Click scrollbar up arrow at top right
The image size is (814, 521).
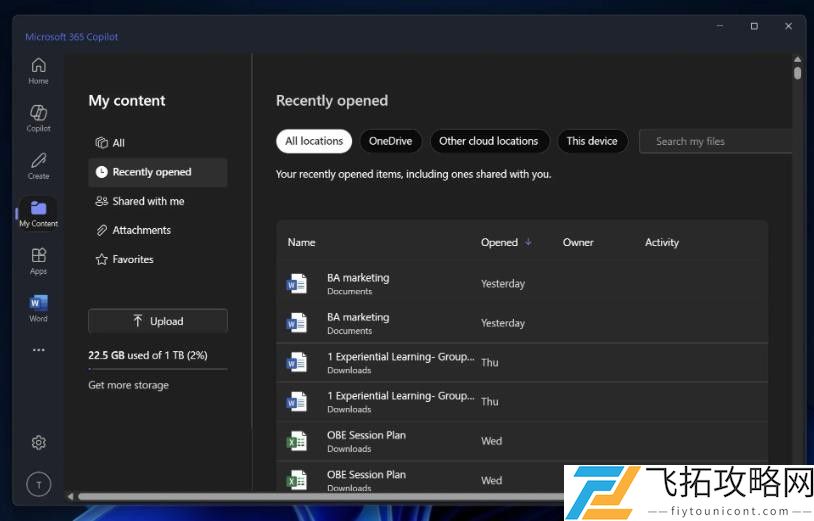tap(797, 59)
